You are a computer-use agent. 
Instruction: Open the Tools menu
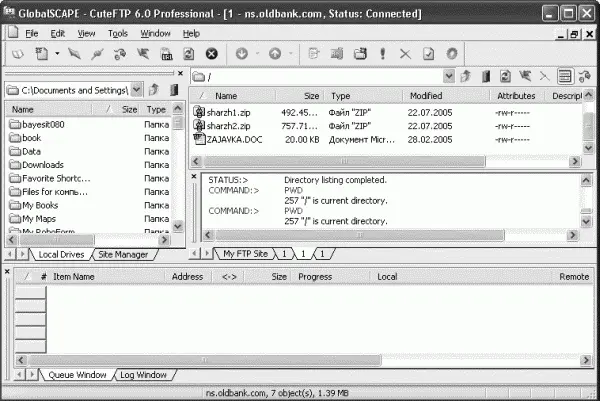tap(118, 33)
